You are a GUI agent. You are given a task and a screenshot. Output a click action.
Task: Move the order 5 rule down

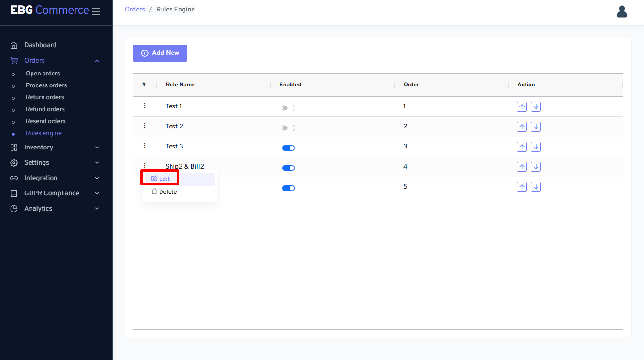coord(536,187)
